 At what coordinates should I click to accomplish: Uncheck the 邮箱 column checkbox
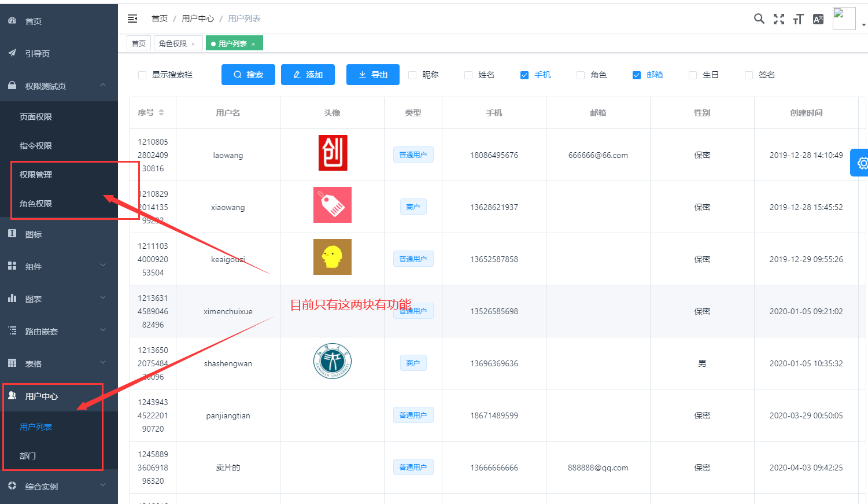(637, 75)
